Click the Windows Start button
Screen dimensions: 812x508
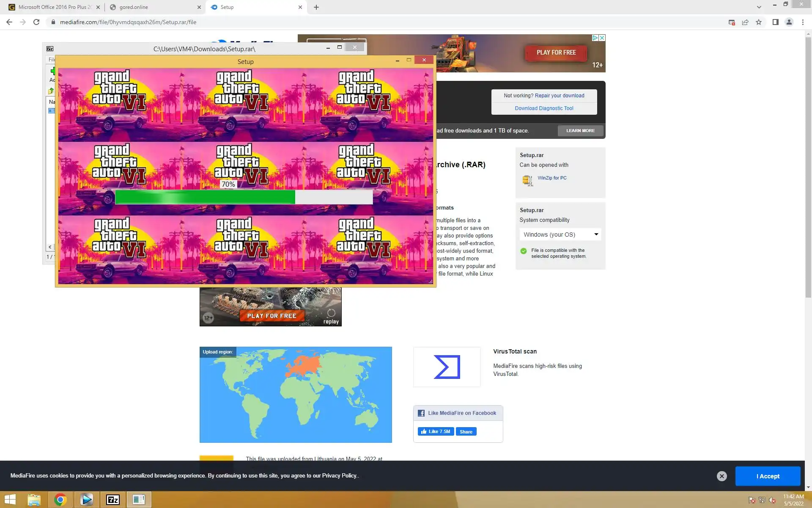pyautogui.click(x=10, y=500)
